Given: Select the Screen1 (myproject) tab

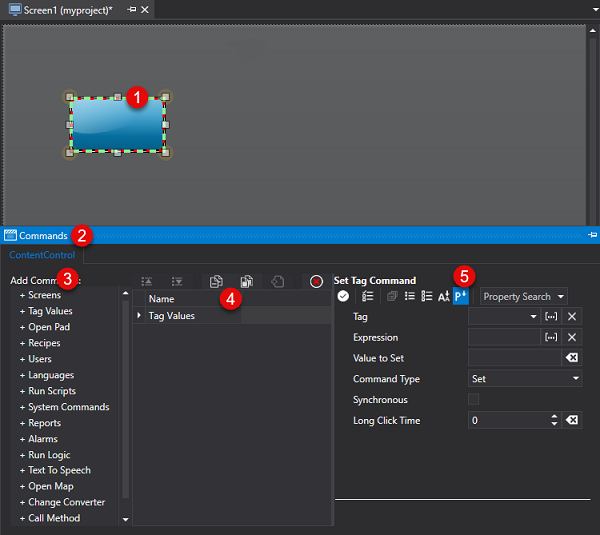Looking at the screenshot, I should coord(60,9).
